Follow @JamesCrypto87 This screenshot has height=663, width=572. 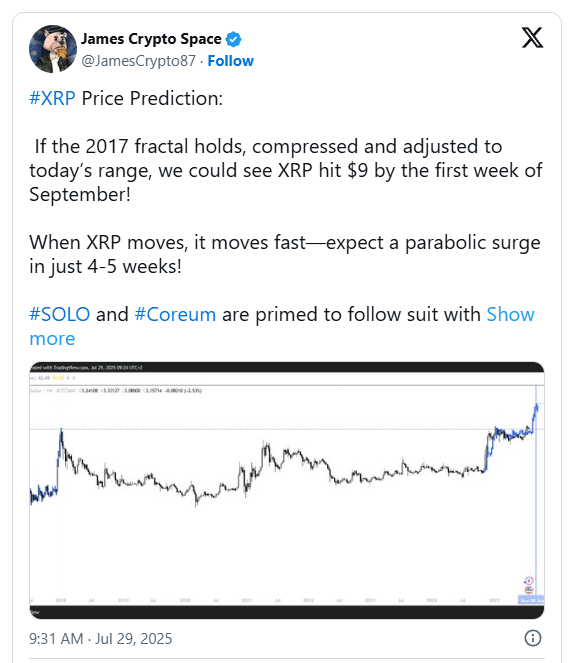230,61
